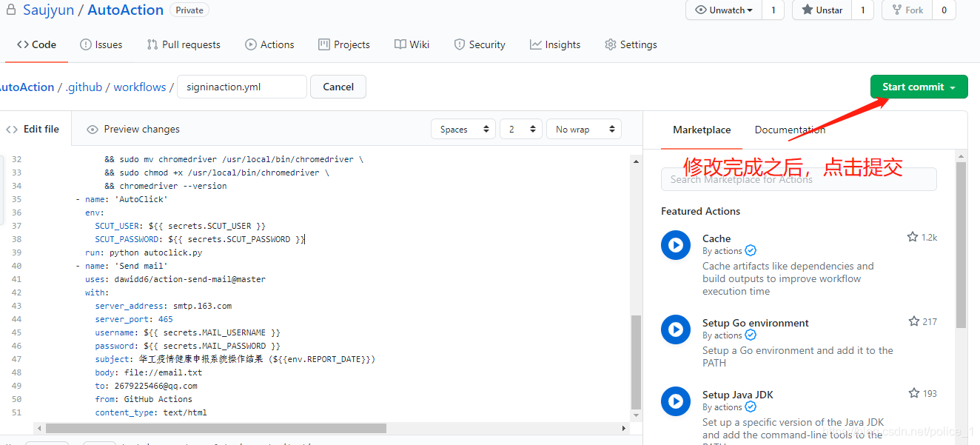This screenshot has height=445, width=980.
Task: Click the Preview changes eye icon
Action: coord(93,130)
